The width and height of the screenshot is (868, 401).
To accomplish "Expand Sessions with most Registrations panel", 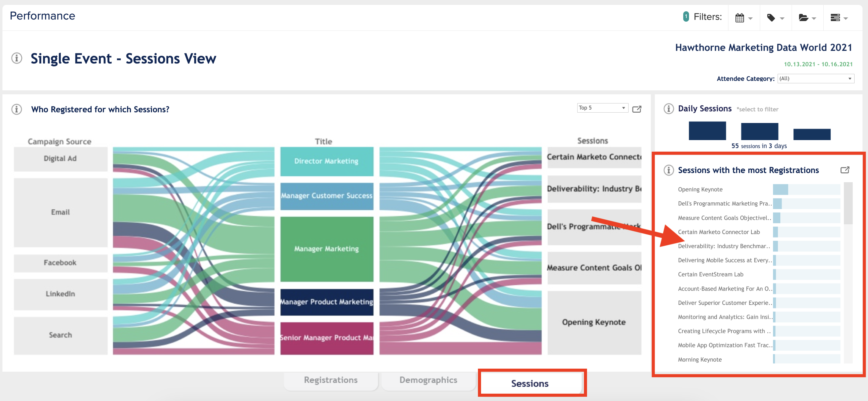I will [845, 170].
